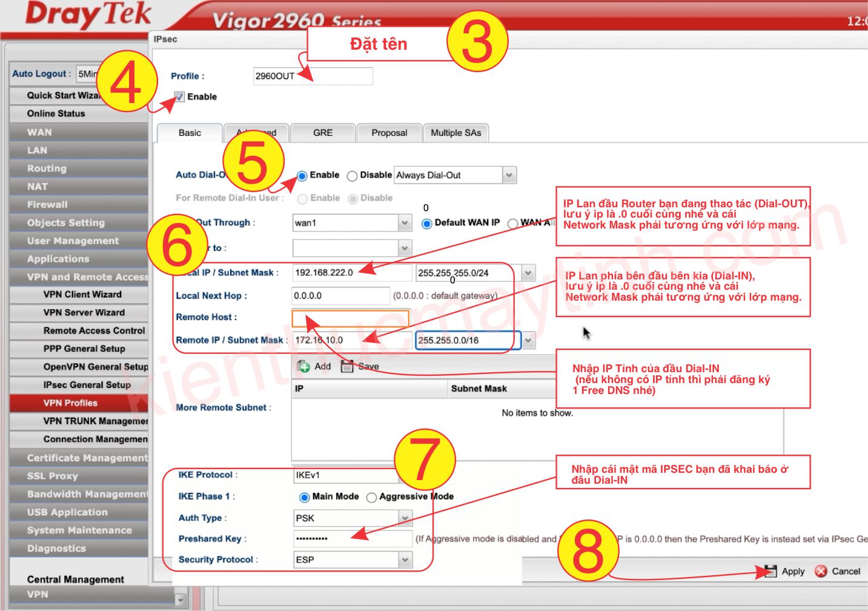Click the Save disk icon
Screen dimensions: 868x611
(x=347, y=366)
